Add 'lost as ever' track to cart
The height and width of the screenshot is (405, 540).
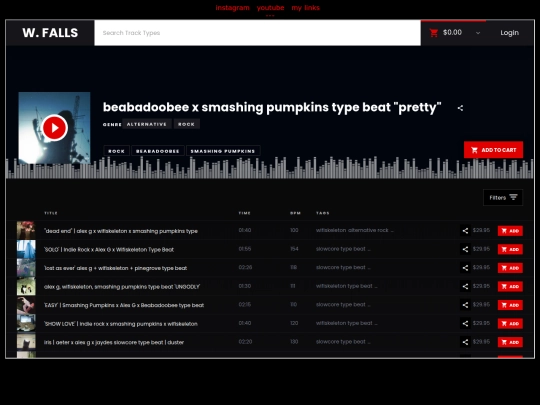click(x=510, y=268)
